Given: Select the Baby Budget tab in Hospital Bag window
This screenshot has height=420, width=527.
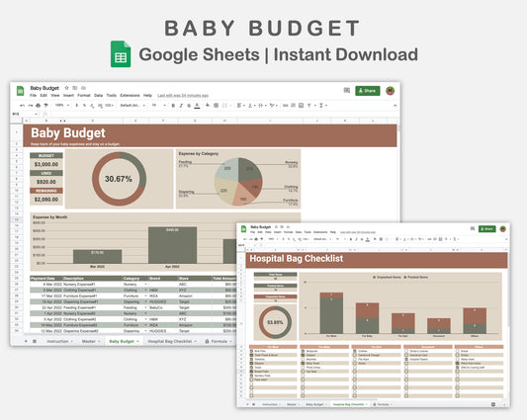Looking at the screenshot, I should [314, 404].
